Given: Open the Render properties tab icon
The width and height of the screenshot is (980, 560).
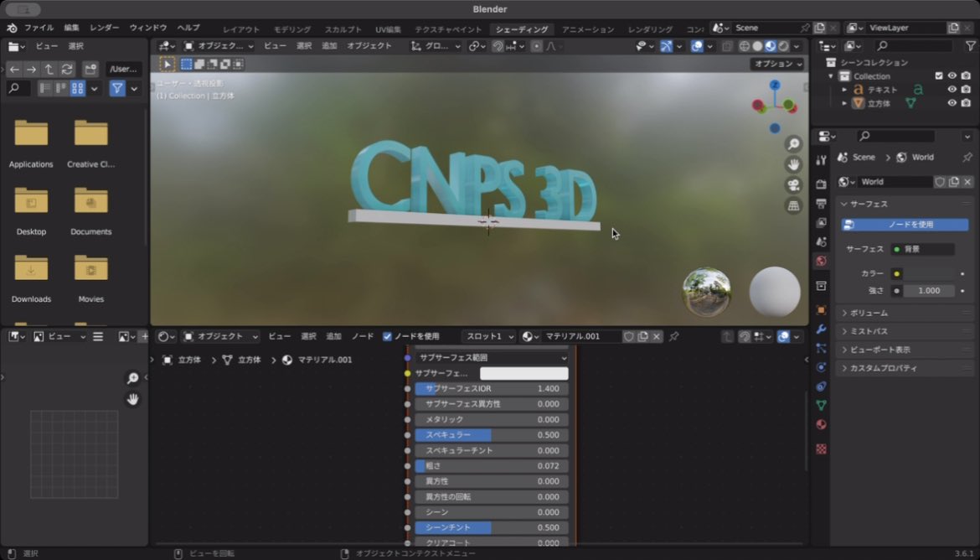Looking at the screenshot, I should coord(821,184).
